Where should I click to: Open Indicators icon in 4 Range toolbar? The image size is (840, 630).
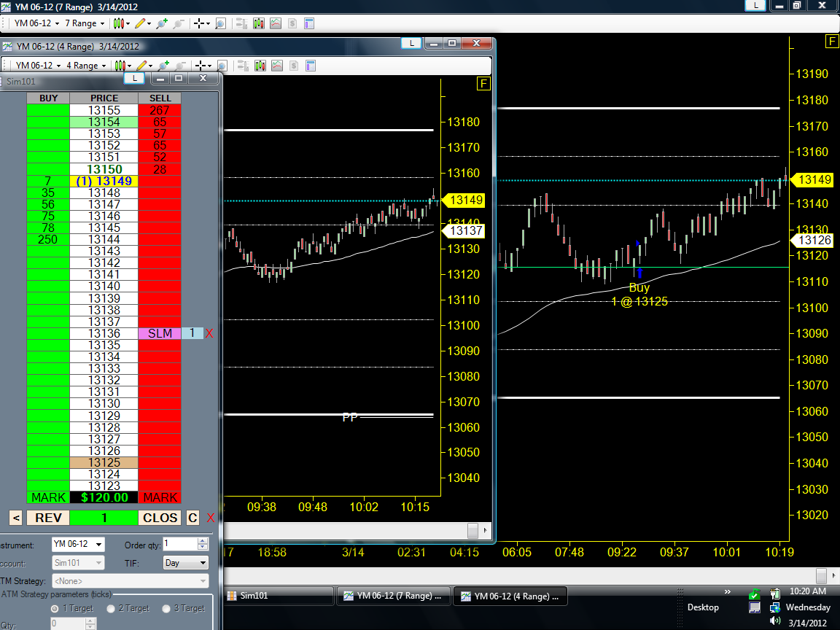(x=277, y=66)
